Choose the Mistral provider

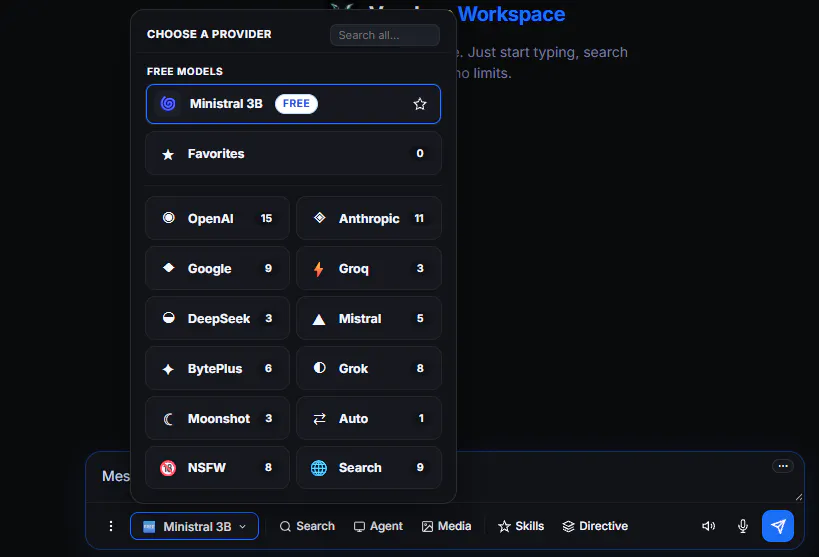coord(369,318)
